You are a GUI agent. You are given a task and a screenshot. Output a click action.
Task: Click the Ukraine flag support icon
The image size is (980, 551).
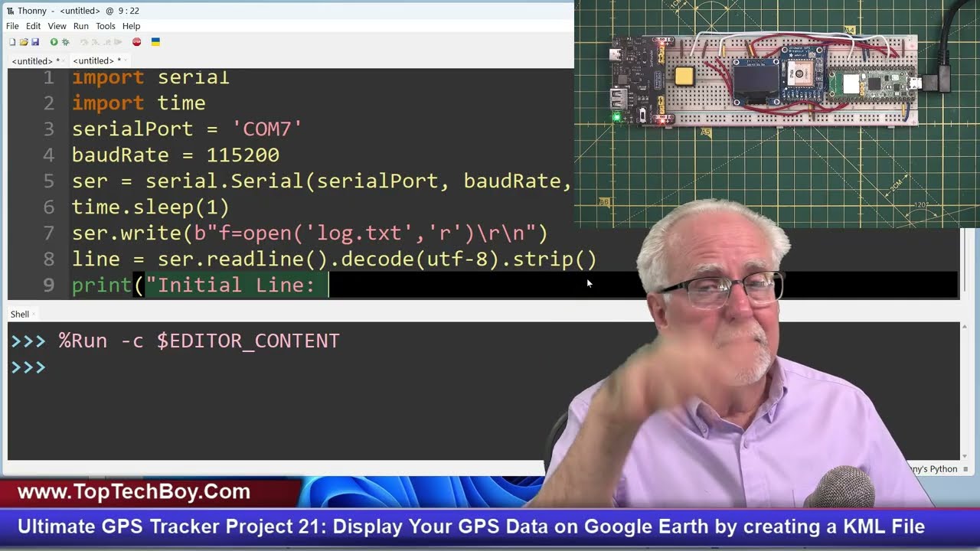click(x=155, y=42)
